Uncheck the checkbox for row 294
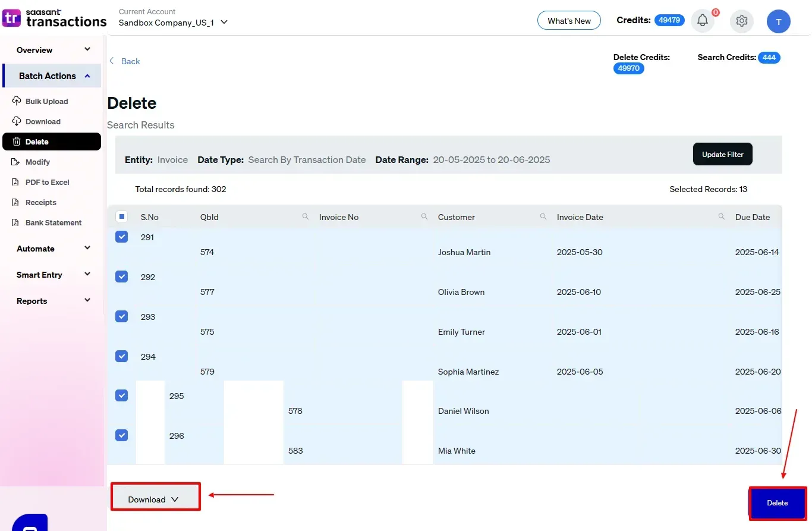The height and width of the screenshot is (531, 812). click(121, 356)
